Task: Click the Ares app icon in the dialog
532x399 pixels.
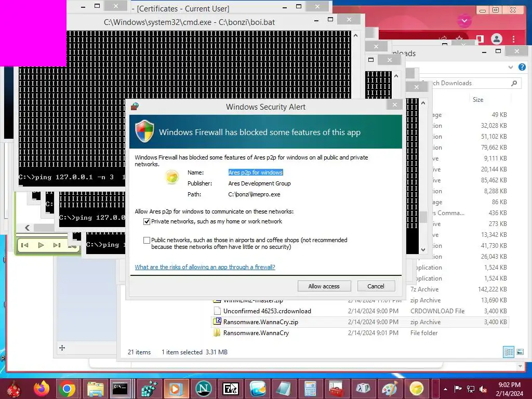Action: 172,177
